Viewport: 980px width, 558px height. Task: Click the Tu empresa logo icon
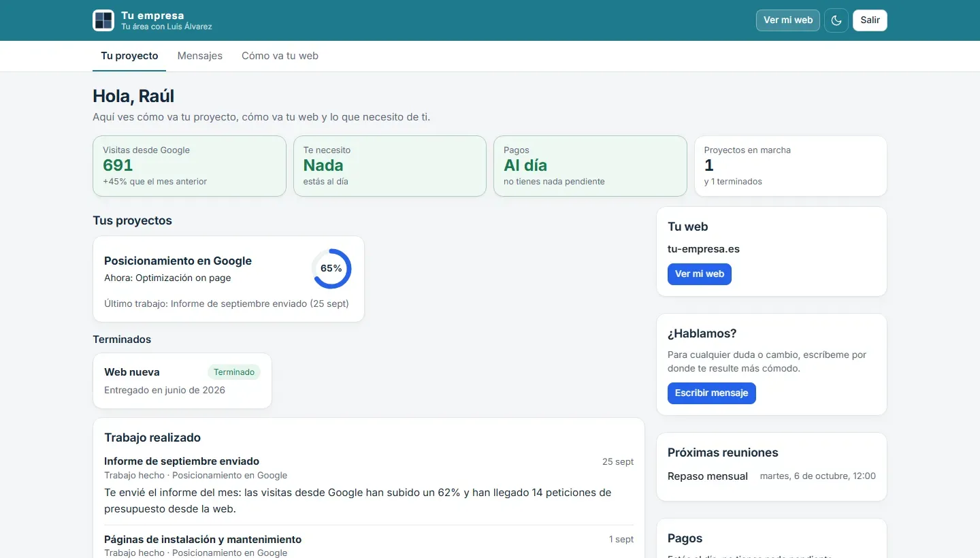103,20
